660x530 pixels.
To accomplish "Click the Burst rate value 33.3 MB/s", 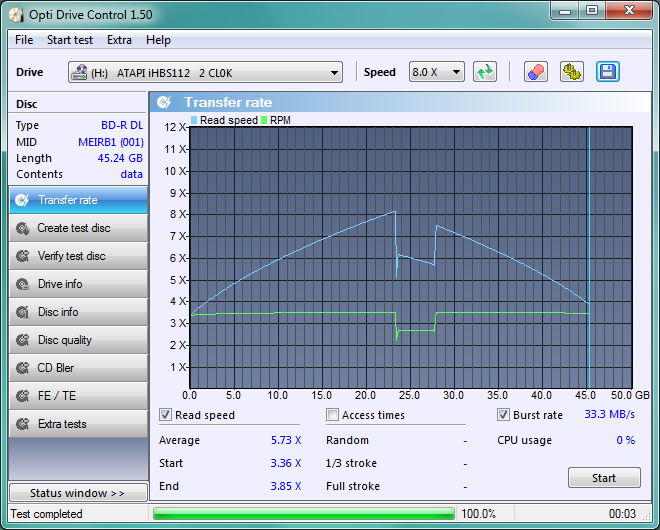I will click(x=609, y=415).
